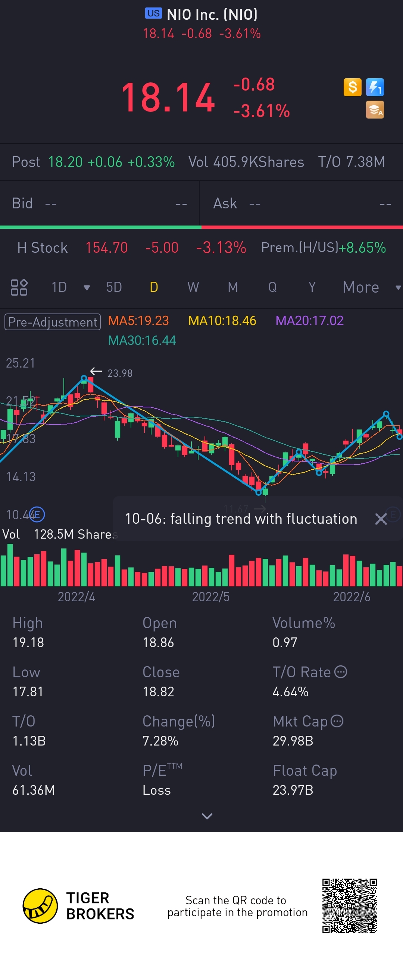This screenshot has width=403, height=980.
Task: Tap the Close 18.82 value
Action: [x=158, y=691]
